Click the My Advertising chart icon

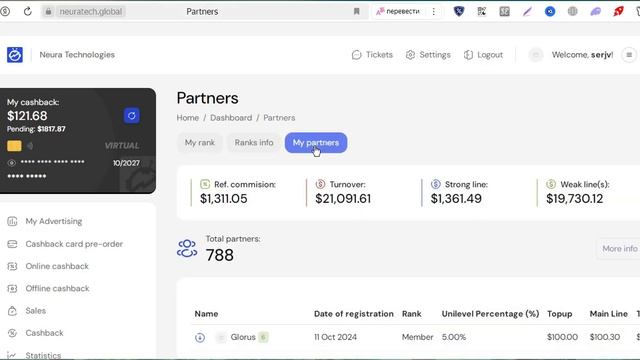point(12,221)
